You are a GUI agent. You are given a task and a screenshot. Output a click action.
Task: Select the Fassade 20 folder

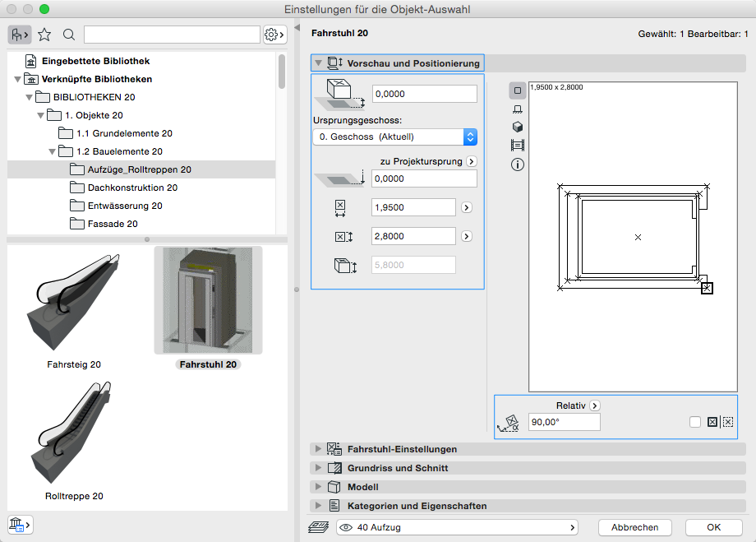click(113, 224)
